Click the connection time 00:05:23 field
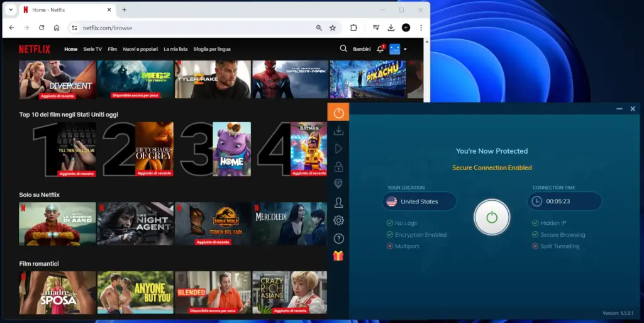Screen dimensions: 644x323 pyautogui.click(x=564, y=201)
